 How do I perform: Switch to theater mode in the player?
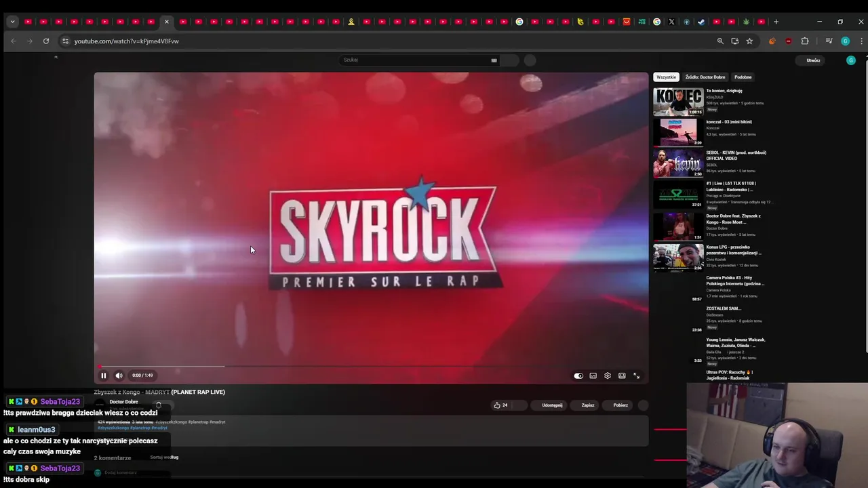coord(622,375)
